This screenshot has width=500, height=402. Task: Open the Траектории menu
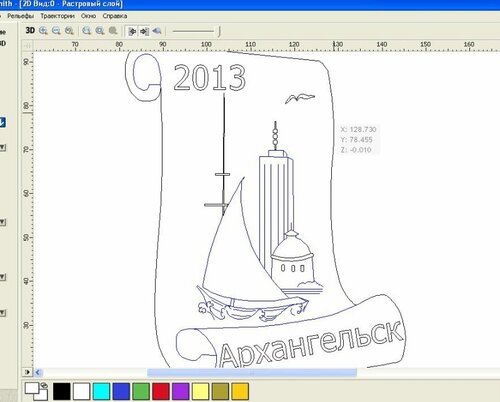[x=57, y=16]
